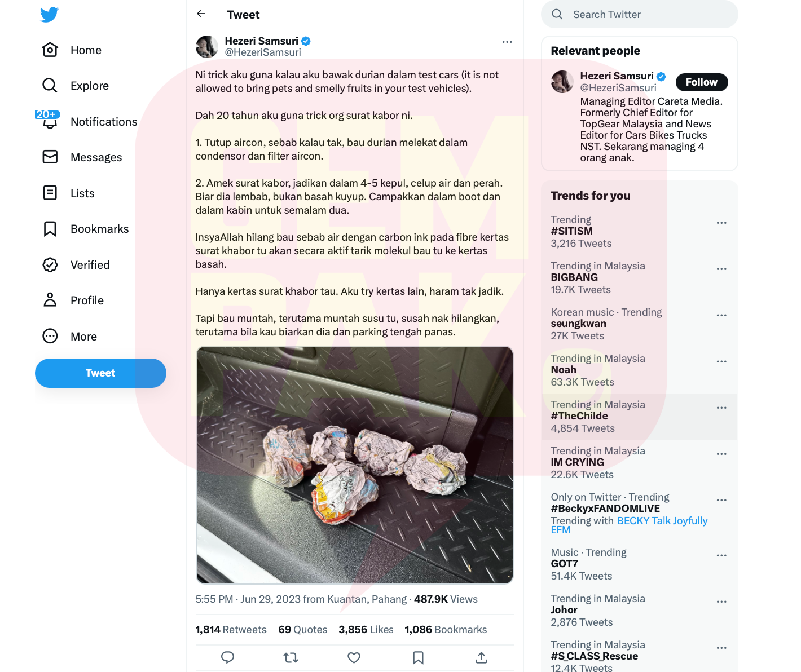Open Bookmarks from the sidebar
This screenshot has width=801, height=672.
[x=86, y=229]
